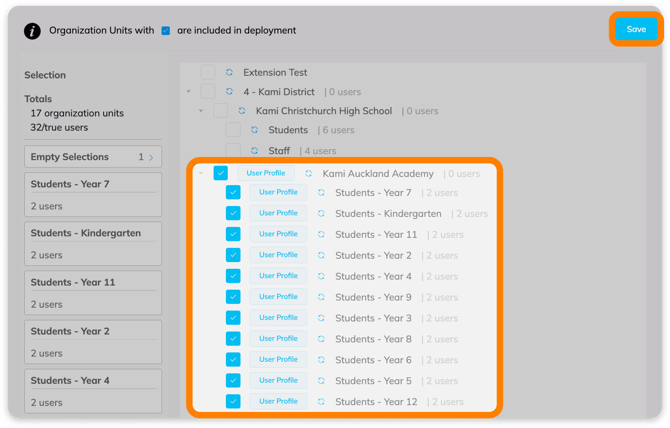Collapse the 4 - Kami District node

(x=188, y=91)
